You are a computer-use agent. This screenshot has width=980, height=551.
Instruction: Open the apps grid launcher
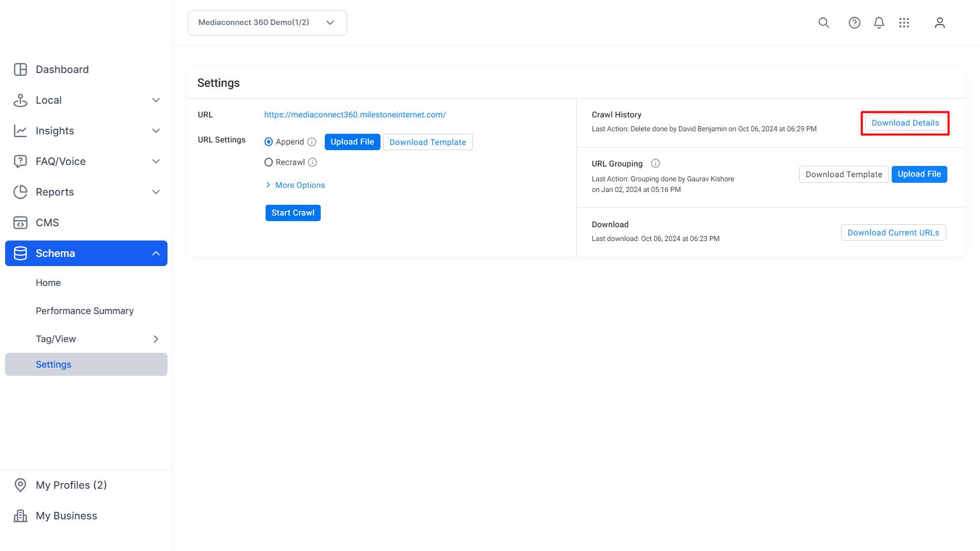pyautogui.click(x=904, y=23)
